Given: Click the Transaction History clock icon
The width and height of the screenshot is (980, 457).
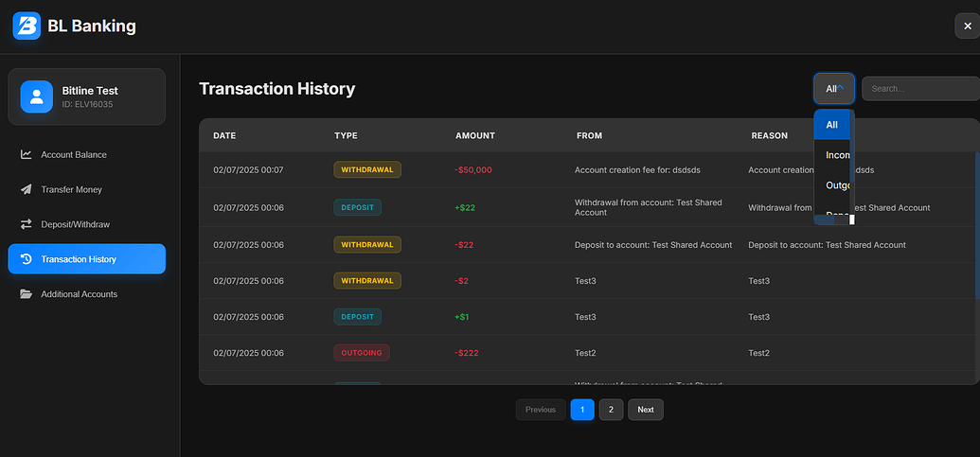Looking at the screenshot, I should [x=27, y=259].
